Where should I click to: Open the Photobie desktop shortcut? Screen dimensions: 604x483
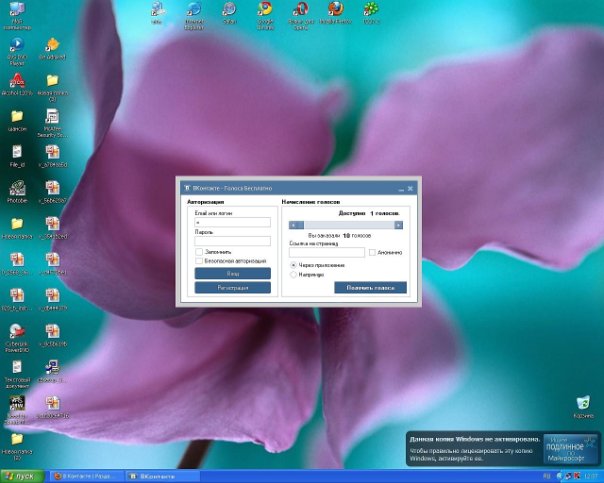pos(17,189)
